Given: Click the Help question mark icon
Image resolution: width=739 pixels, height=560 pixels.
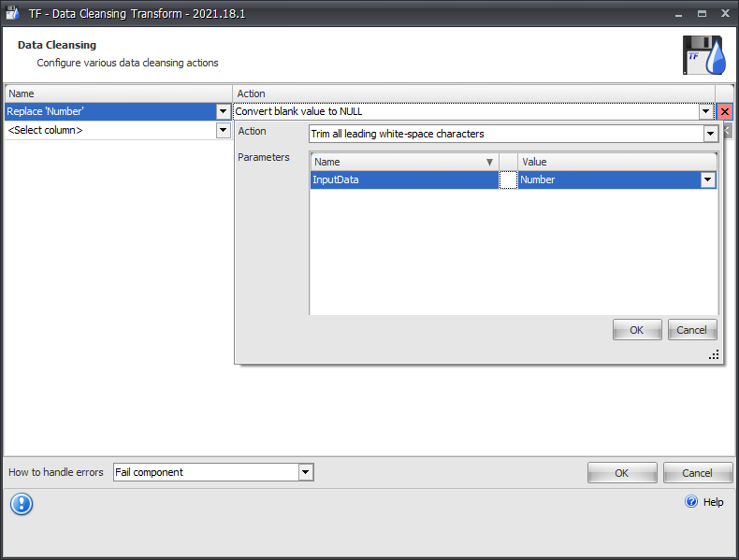Looking at the screenshot, I should click(x=691, y=502).
